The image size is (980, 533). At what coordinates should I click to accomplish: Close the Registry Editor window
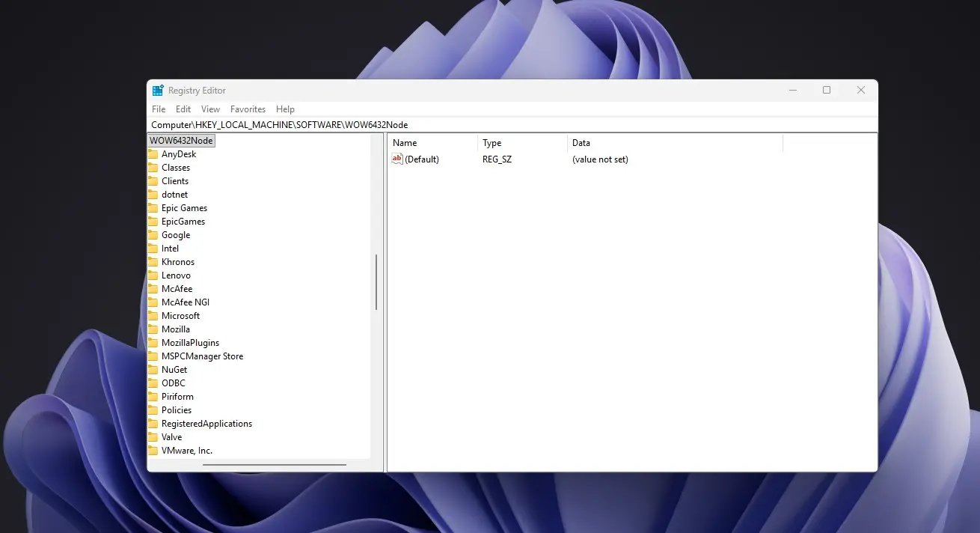point(861,91)
